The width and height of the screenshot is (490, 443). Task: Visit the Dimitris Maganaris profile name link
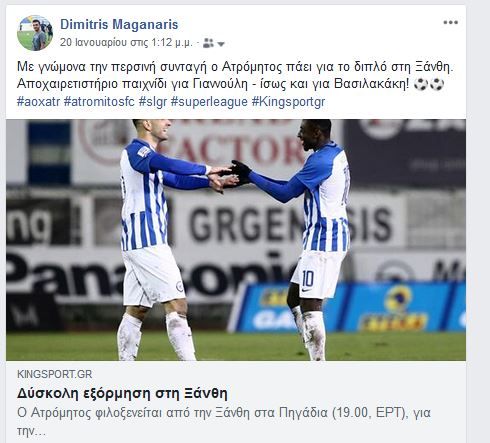pos(119,24)
